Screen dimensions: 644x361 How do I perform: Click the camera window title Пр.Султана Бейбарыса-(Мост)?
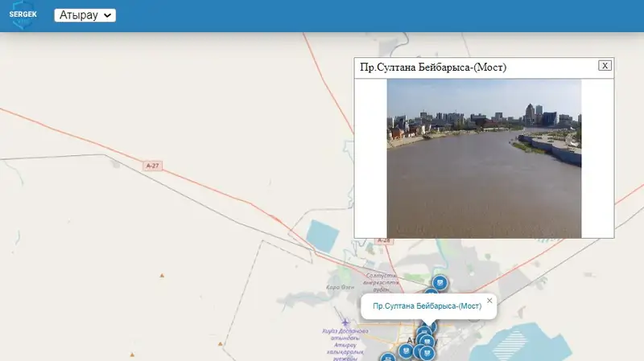click(433, 67)
